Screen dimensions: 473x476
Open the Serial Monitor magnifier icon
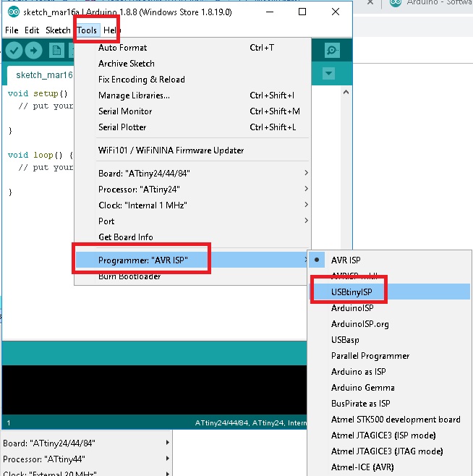click(x=332, y=50)
